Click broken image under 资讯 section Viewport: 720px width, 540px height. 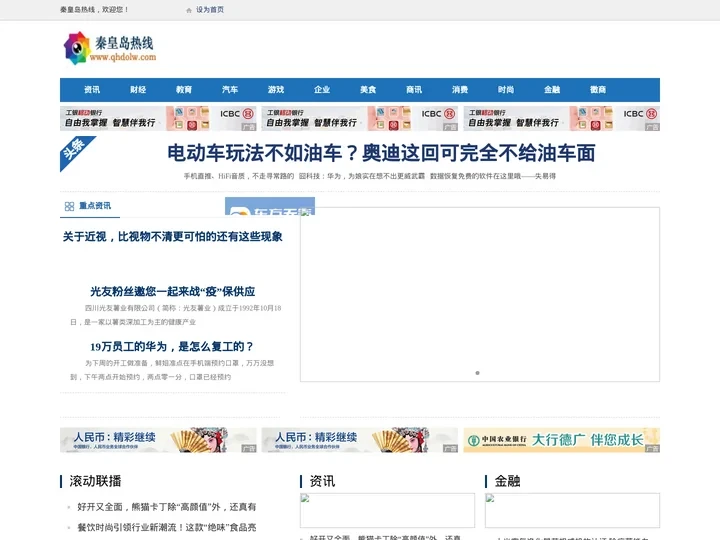click(387, 510)
